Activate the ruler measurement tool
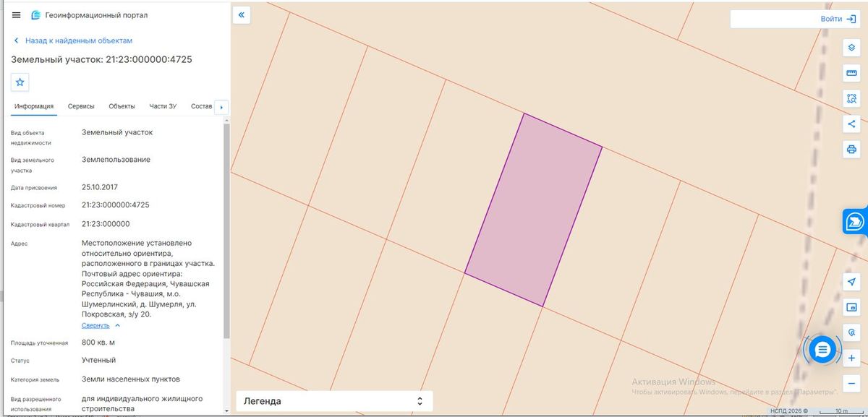This screenshot has width=868, height=417. pyautogui.click(x=851, y=73)
